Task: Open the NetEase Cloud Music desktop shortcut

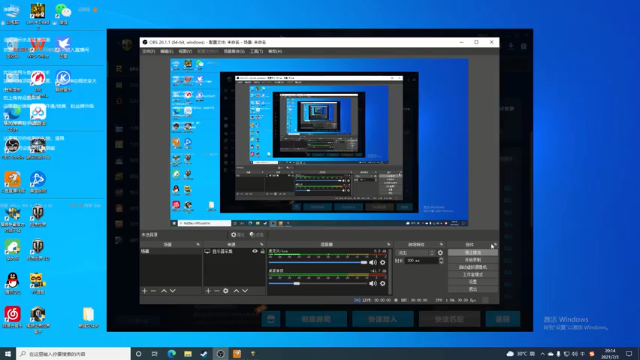Action: 12,317
